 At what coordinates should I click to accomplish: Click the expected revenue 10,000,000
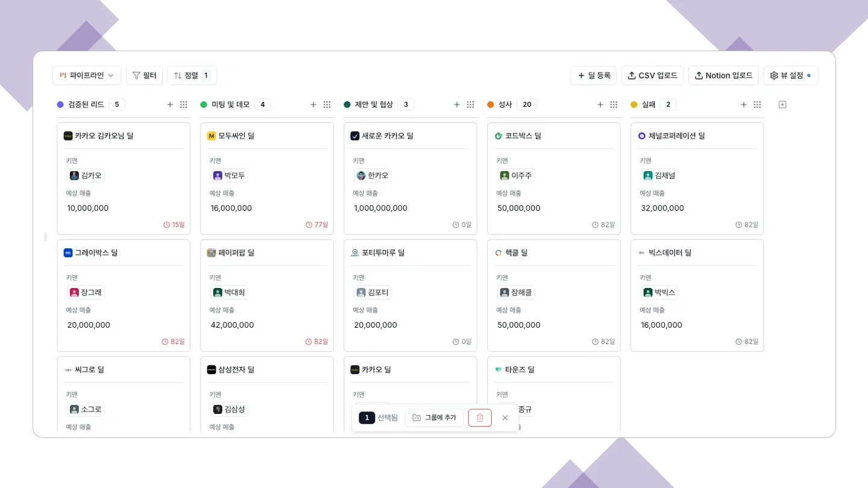(x=88, y=208)
